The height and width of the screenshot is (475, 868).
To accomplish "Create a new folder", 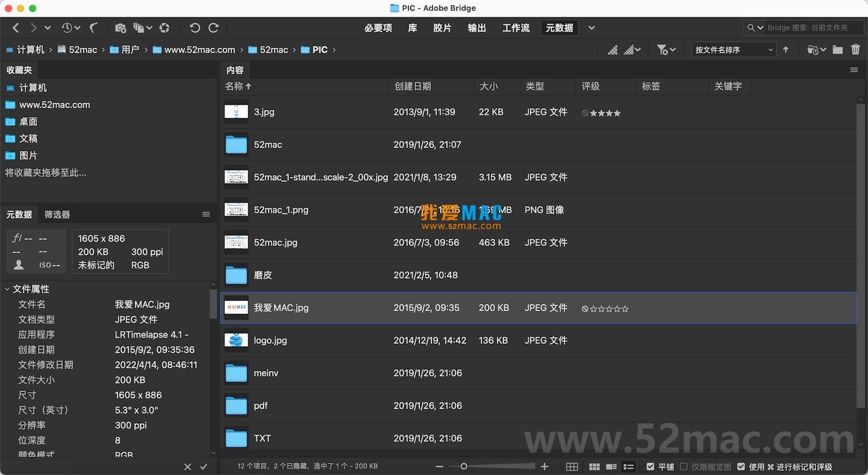I will [x=838, y=50].
